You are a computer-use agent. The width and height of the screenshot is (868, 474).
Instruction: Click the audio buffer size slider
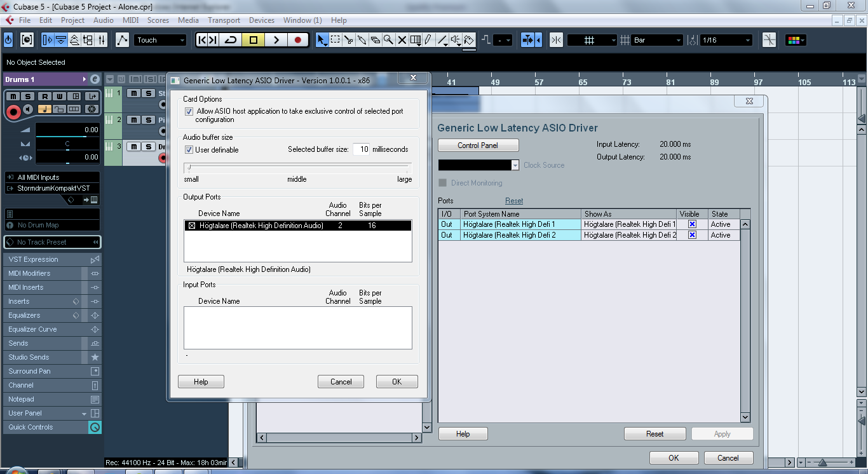pyautogui.click(x=297, y=168)
